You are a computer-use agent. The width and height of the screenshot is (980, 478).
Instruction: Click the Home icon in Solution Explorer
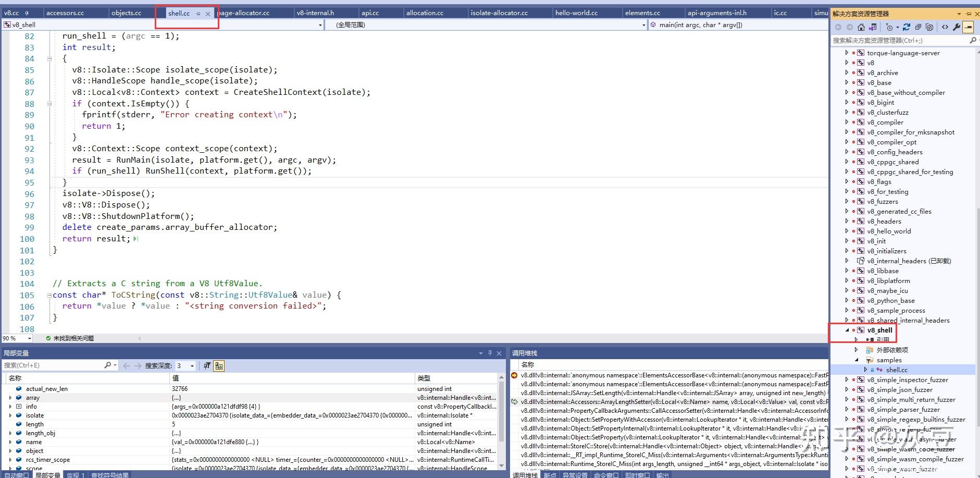pos(861,27)
